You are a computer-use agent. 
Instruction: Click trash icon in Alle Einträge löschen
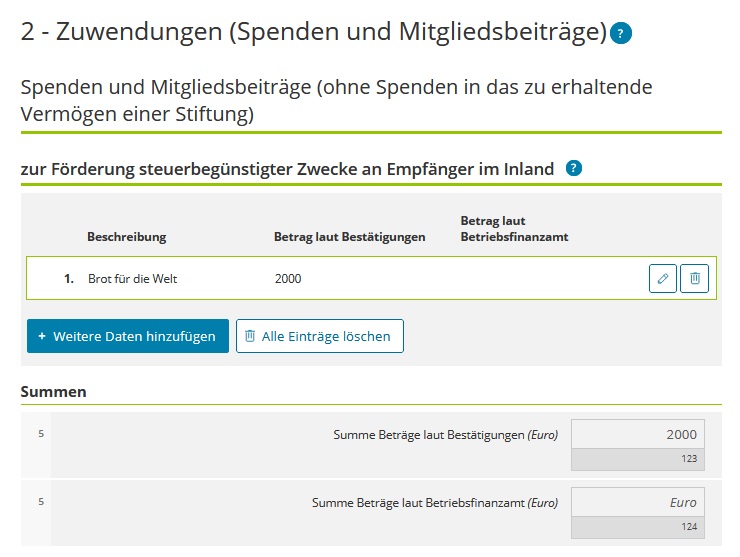coord(250,336)
